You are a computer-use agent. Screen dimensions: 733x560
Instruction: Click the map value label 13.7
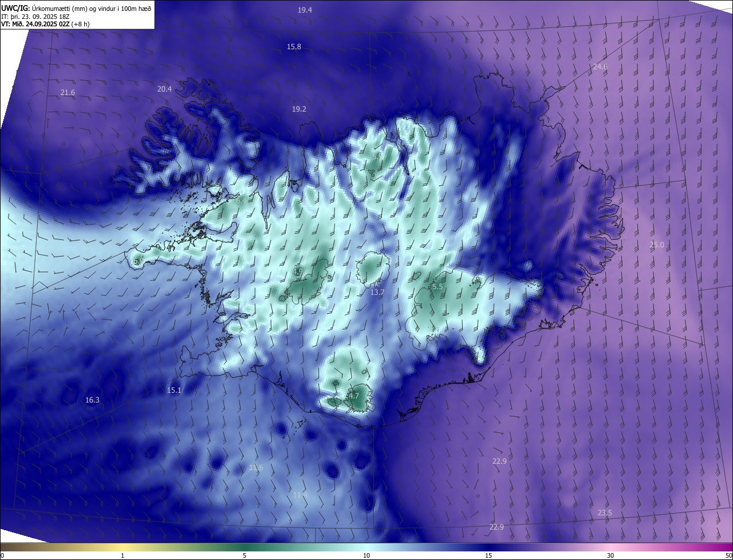[x=377, y=292]
